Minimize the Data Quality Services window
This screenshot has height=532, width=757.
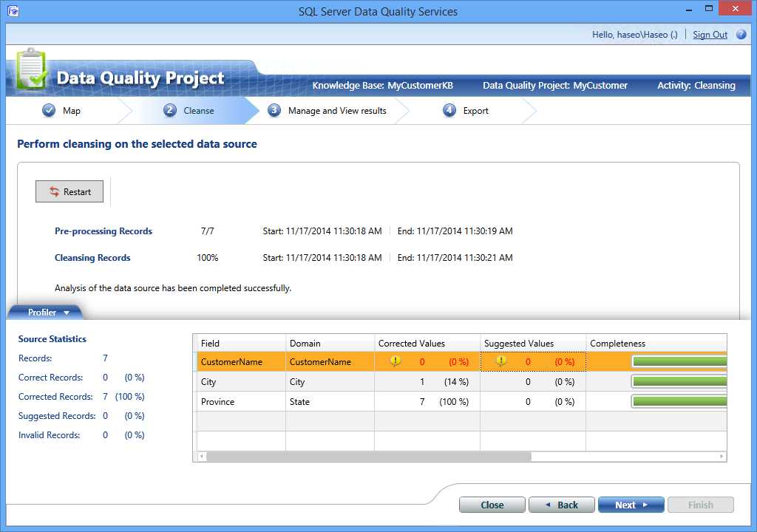688,9
